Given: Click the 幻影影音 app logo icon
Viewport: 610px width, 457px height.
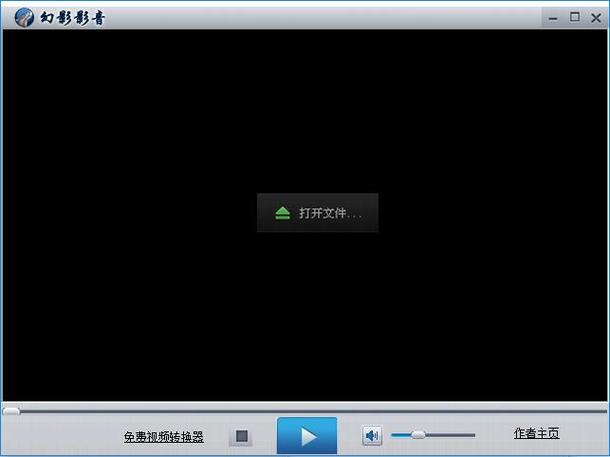Looking at the screenshot, I should [21, 16].
